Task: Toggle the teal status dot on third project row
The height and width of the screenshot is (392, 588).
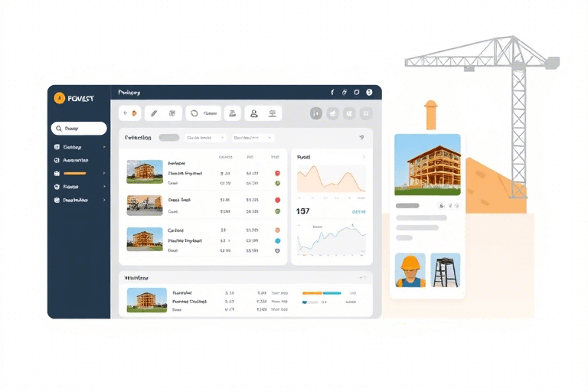Action: pyautogui.click(x=277, y=240)
